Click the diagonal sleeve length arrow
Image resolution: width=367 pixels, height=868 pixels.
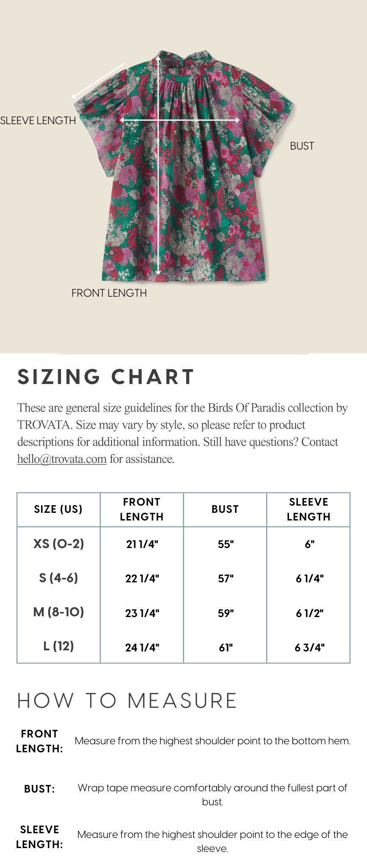coord(98,81)
